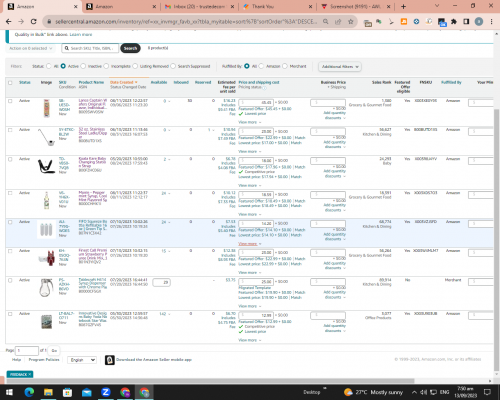The image size is (500, 400).
Task: Open the Chrome extensions puzzle icon
Action: coord(454,22)
